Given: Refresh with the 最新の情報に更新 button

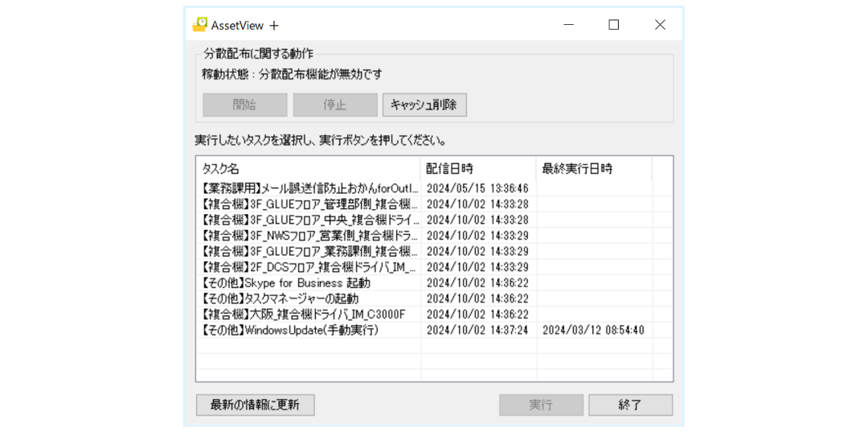Looking at the screenshot, I should coord(256,405).
